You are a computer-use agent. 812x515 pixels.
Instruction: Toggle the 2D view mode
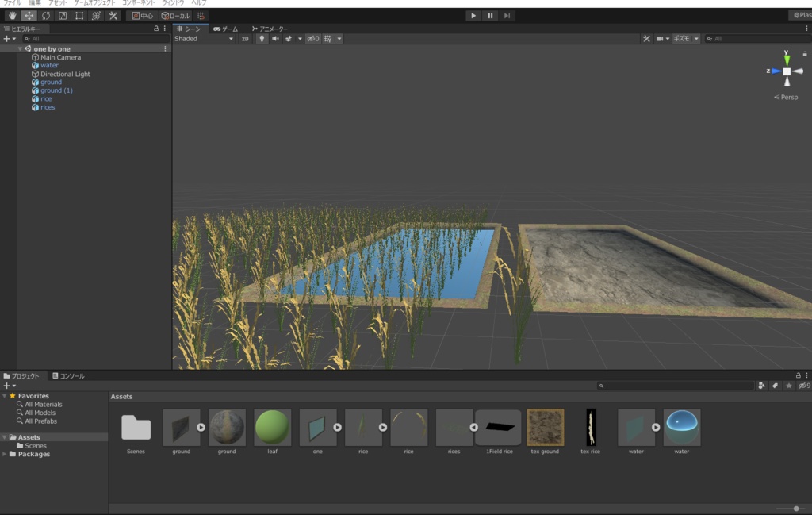246,38
